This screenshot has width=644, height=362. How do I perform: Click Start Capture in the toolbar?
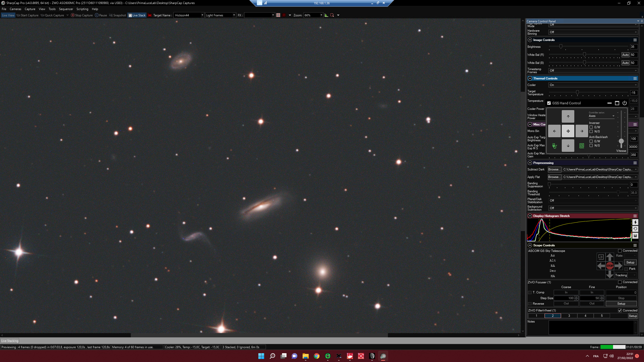(x=27, y=15)
